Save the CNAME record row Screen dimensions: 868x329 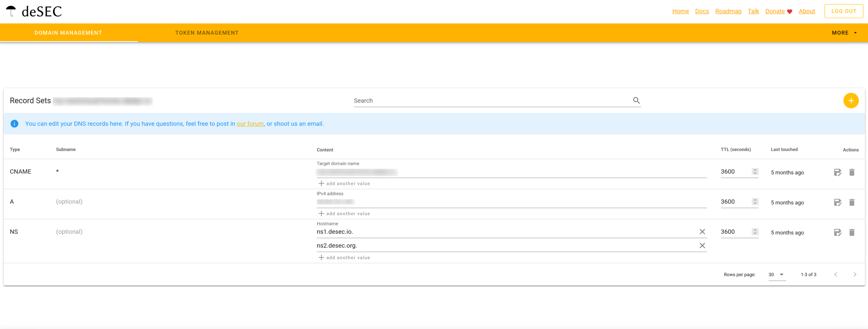click(x=837, y=173)
